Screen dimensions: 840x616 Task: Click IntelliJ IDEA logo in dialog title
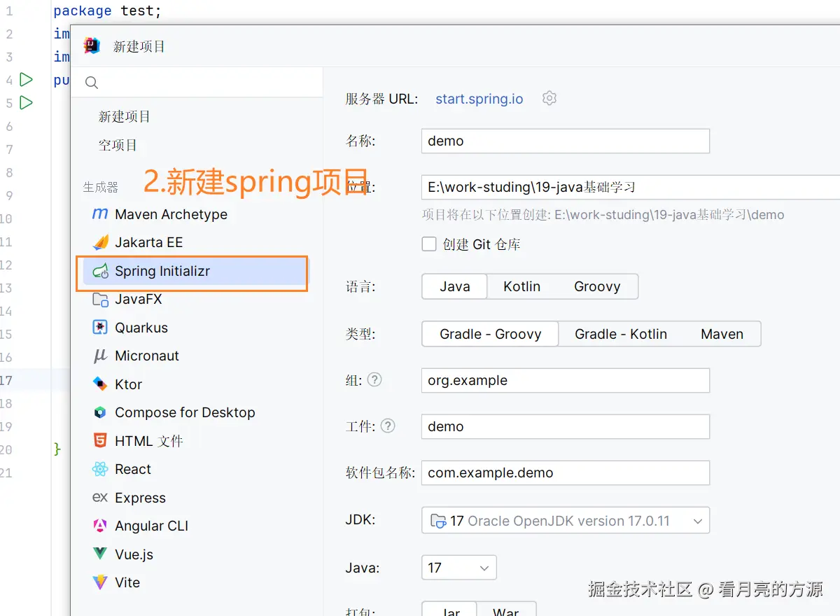pos(92,46)
